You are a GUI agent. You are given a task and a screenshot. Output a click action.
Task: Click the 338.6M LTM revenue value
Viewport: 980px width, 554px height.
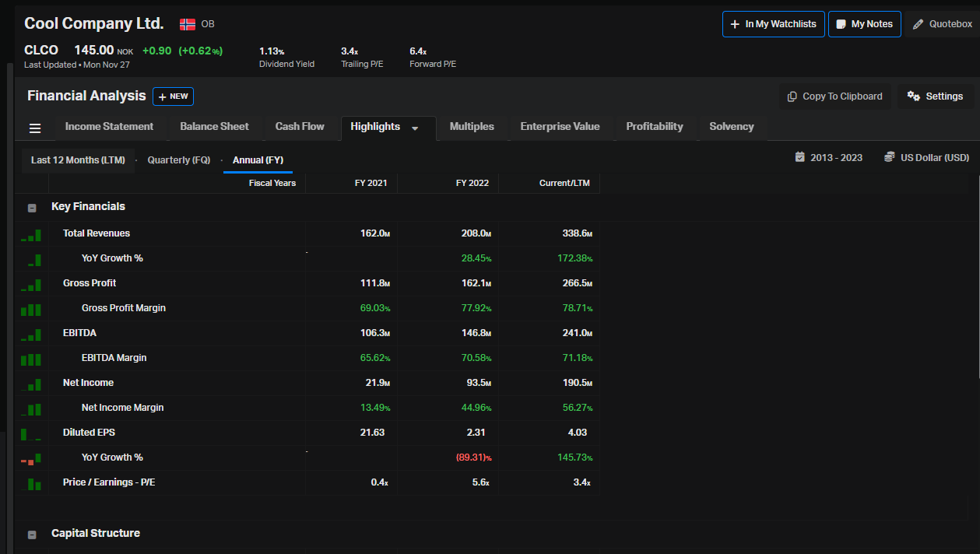578,233
